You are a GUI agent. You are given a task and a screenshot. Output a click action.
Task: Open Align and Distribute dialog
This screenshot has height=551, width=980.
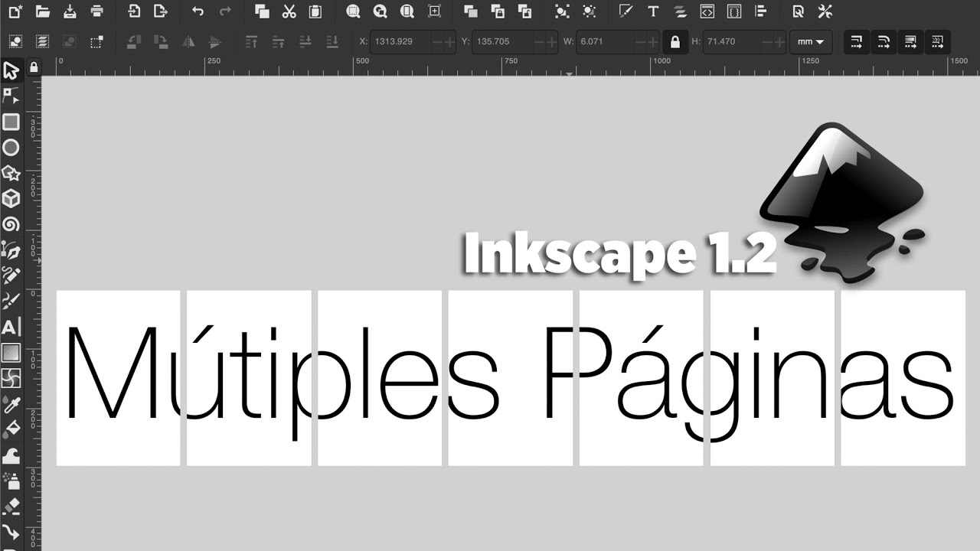coord(760,11)
